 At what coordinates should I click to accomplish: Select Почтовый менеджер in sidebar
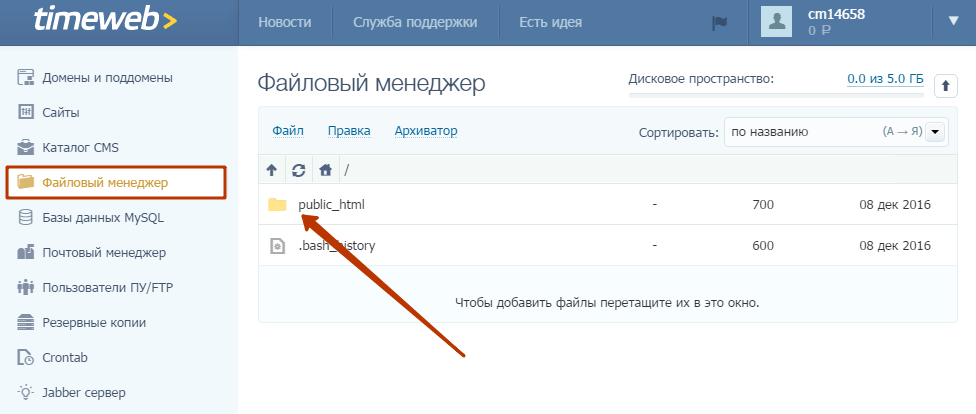[x=104, y=253]
